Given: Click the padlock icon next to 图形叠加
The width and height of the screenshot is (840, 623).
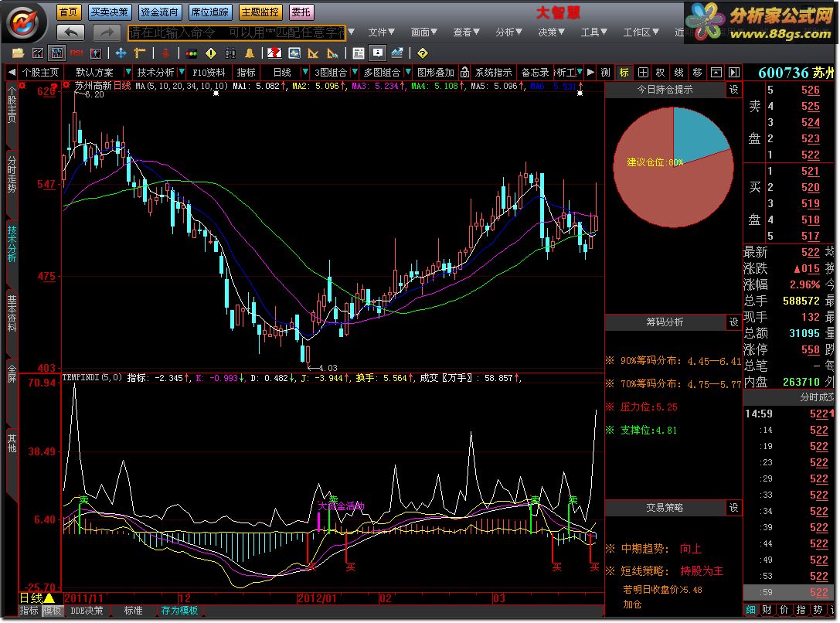Looking at the screenshot, I should [464, 72].
